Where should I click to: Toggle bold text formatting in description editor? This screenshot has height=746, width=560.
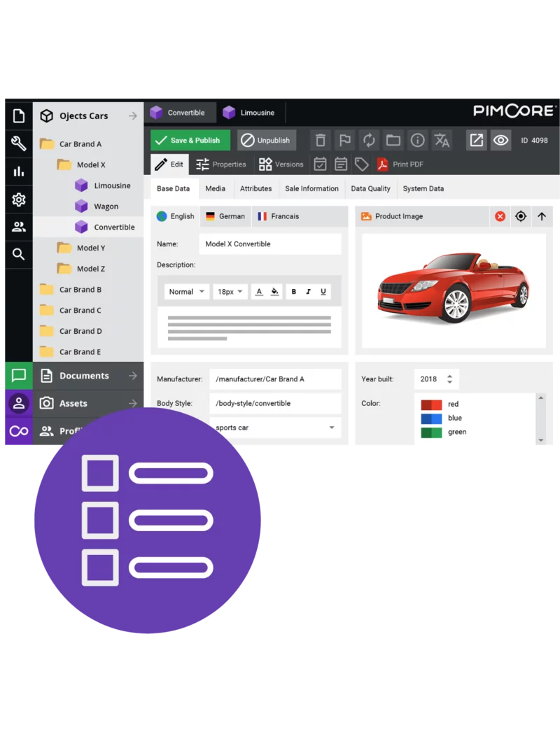pyautogui.click(x=293, y=292)
